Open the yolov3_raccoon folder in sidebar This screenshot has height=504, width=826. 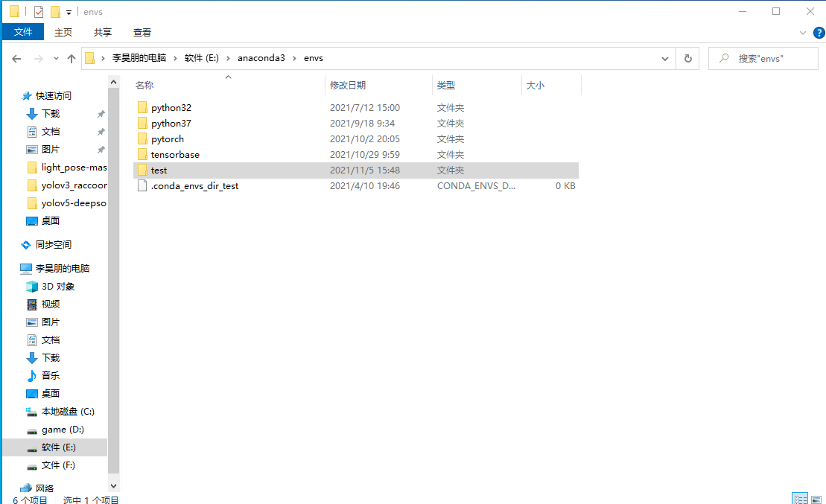point(74,185)
